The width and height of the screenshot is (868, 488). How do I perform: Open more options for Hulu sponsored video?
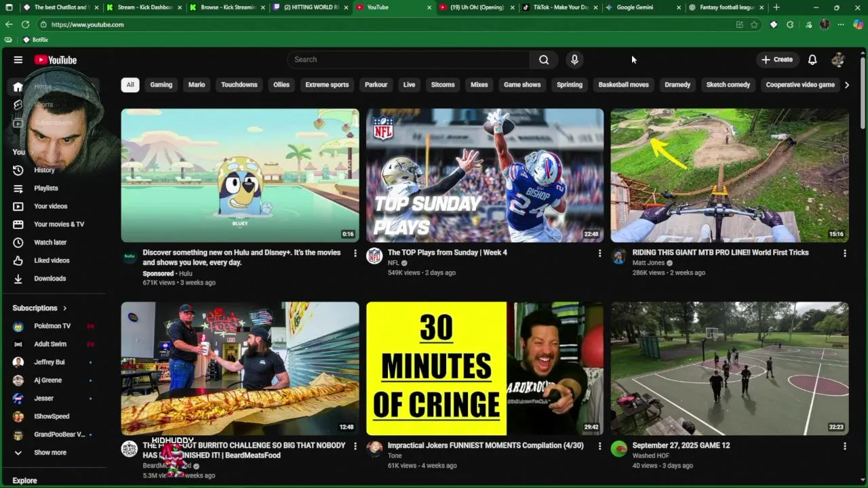pyautogui.click(x=355, y=253)
